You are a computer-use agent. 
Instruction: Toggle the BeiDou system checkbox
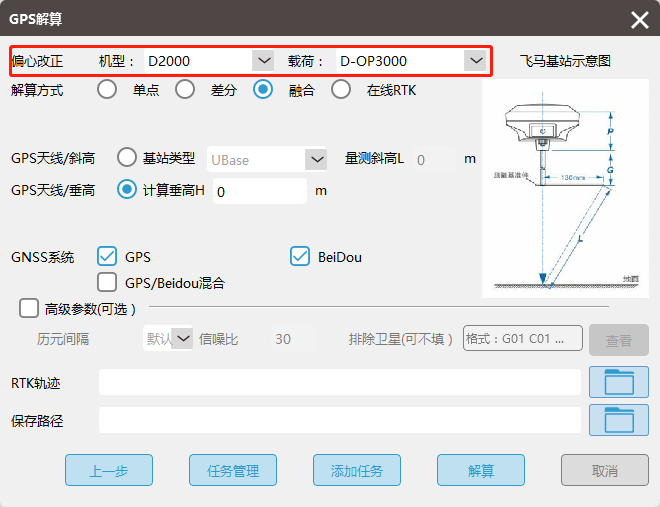point(300,256)
